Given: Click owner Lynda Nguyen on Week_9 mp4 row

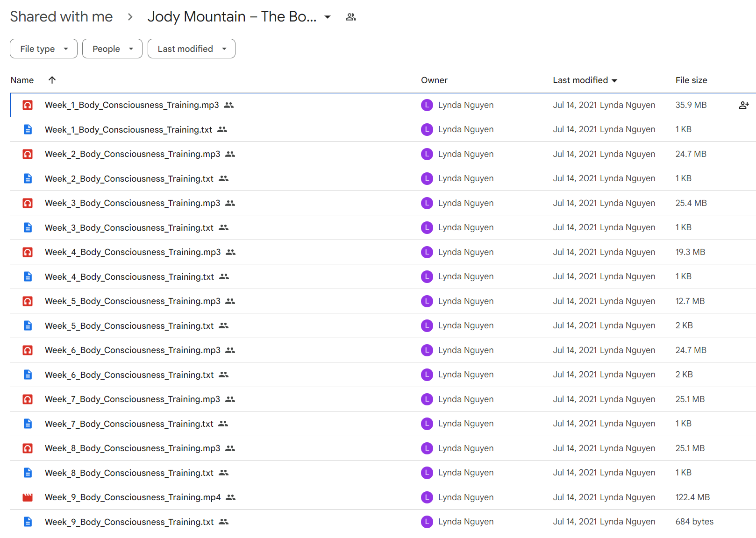Looking at the screenshot, I should coord(466,497).
